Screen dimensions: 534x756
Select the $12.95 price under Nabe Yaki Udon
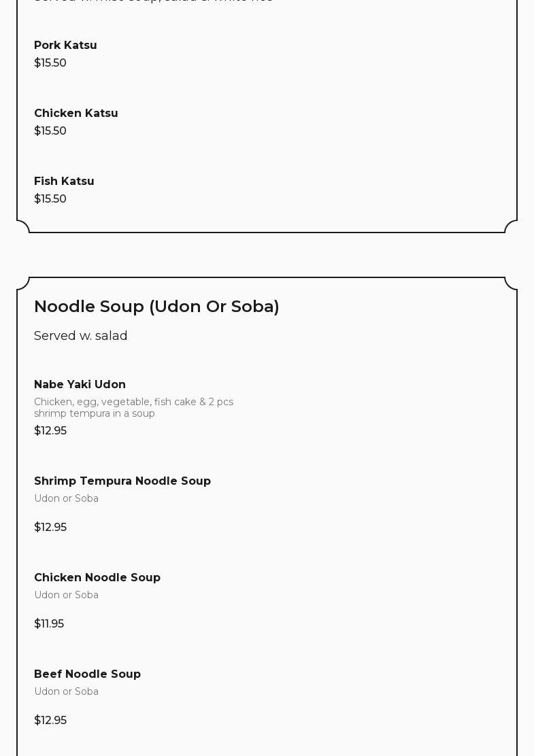point(50,430)
